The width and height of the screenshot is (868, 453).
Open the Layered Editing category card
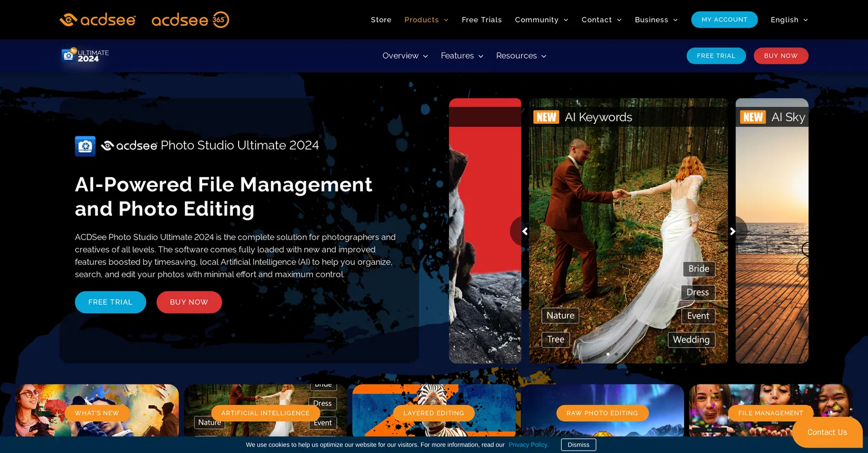[434, 413]
